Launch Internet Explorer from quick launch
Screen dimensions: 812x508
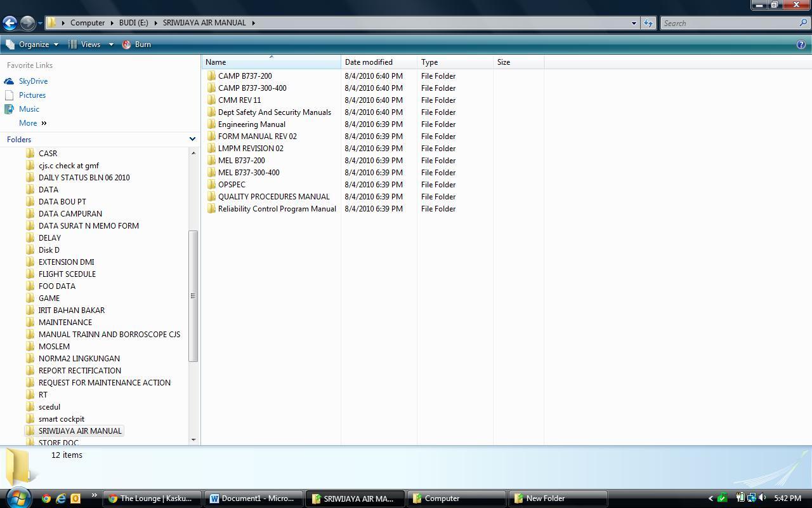tap(61, 498)
